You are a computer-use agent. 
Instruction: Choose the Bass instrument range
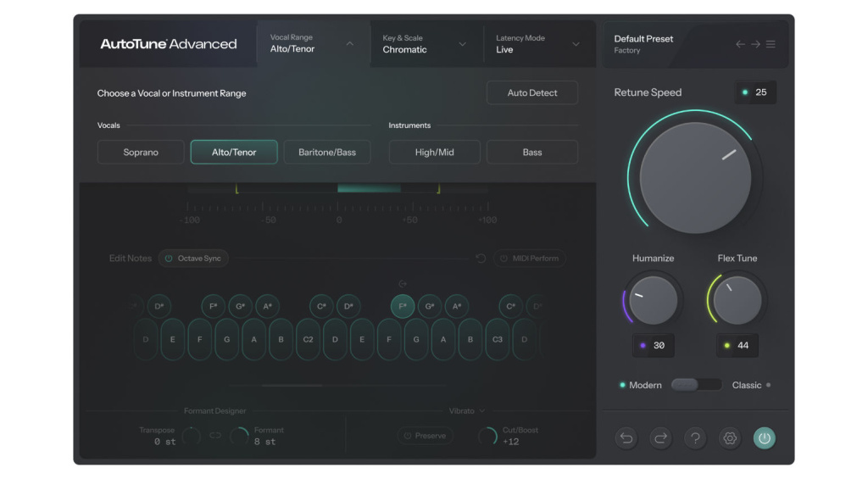pyautogui.click(x=532, y=153)
